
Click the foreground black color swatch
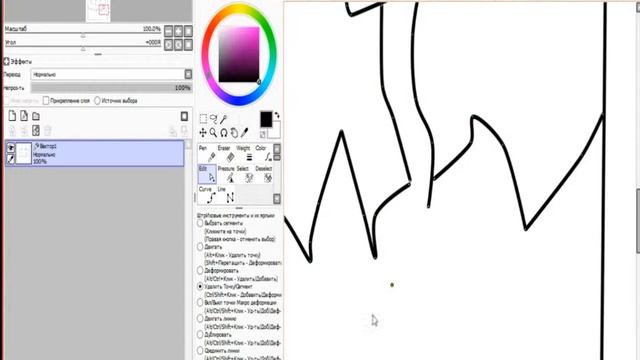pyautogui.click(x=266, y=119)
